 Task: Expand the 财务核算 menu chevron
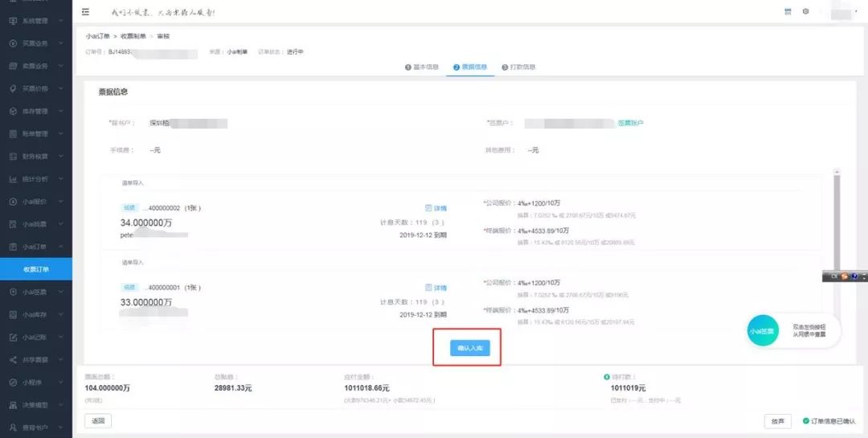(x=60, y=157)
